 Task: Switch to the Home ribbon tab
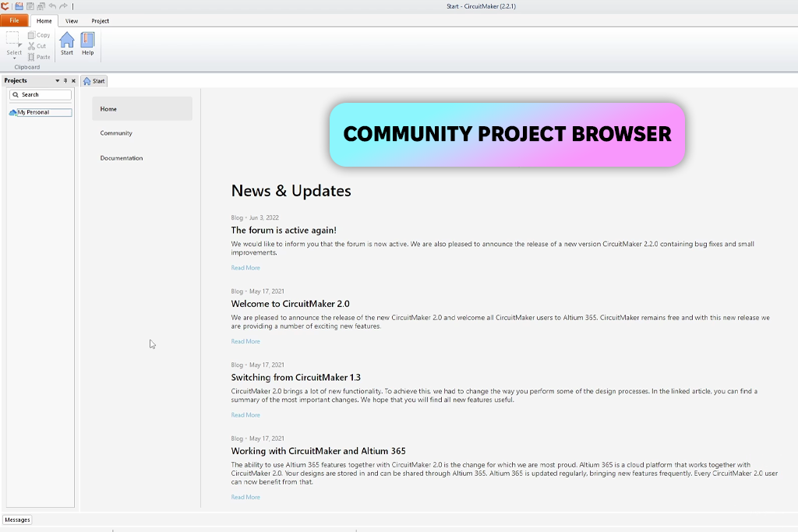tap(44, 21)
